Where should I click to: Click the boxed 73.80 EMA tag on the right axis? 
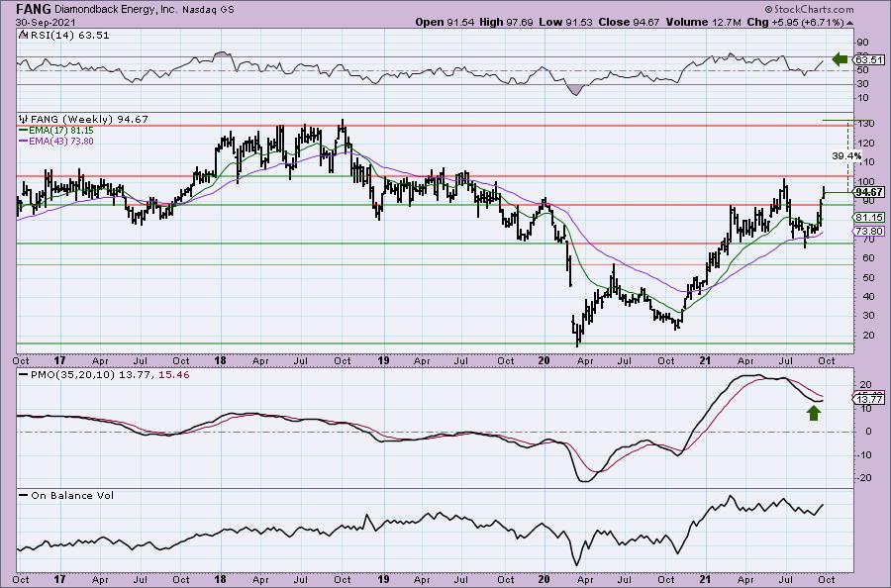pos(869,232)
